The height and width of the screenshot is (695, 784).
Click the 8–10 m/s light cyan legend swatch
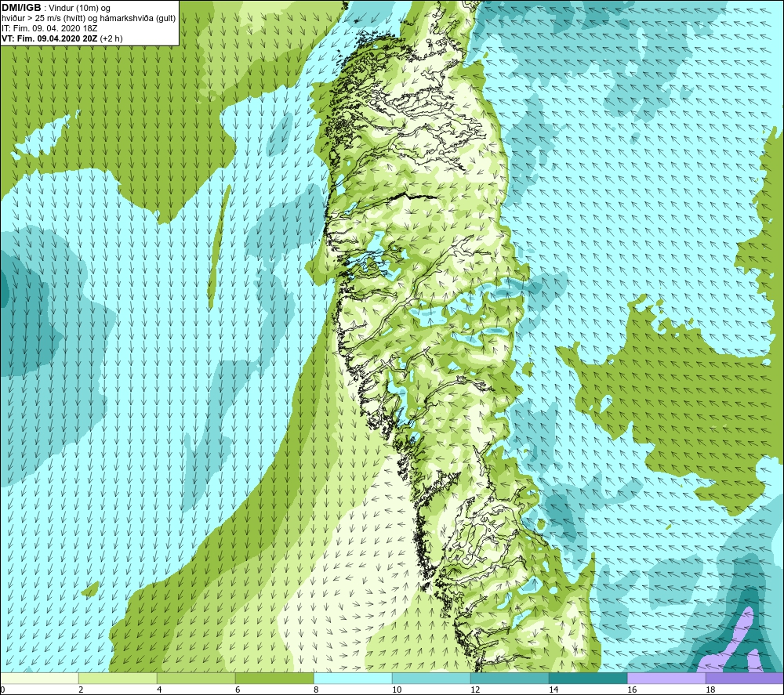353,678
